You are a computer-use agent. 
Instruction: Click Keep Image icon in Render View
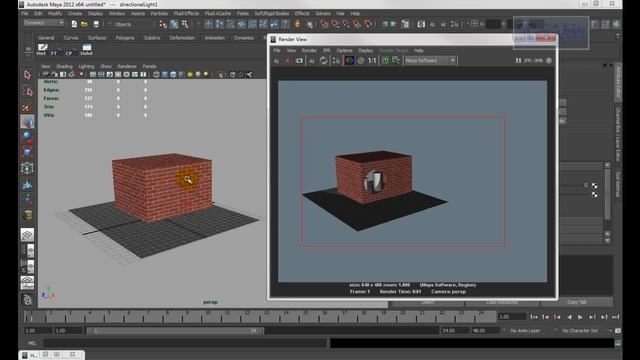385,60
